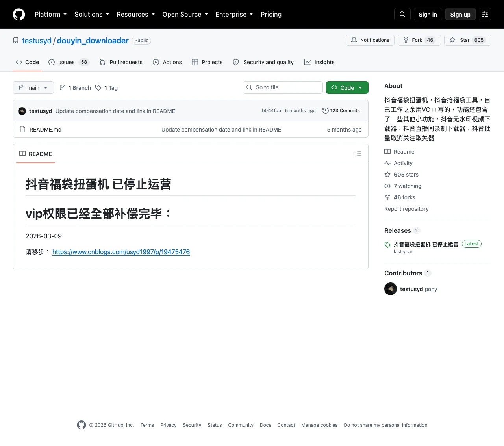This screenshot has height=446, width=504.
Task: Open the cnblogs.com link in README
Action: (x=121, y=252)
